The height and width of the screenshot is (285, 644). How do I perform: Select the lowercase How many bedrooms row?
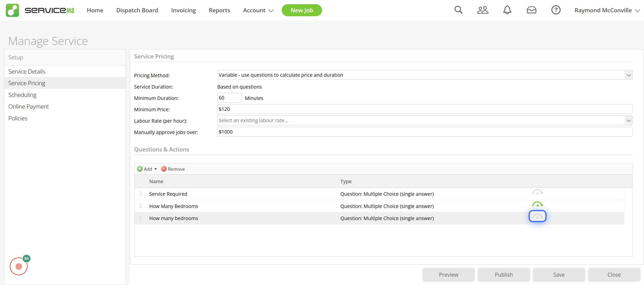pyautogui.click(x=379, y=218)
